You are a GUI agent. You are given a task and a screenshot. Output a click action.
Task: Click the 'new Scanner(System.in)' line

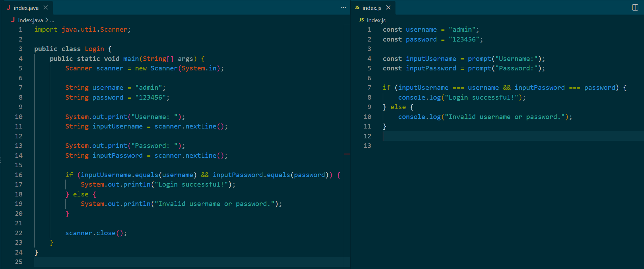145,68
